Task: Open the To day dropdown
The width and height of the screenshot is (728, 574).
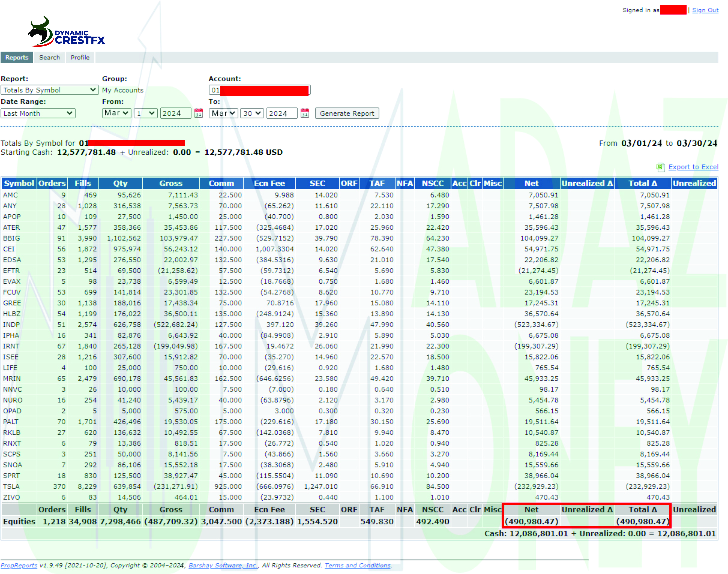Action: [x=252, y=113]
